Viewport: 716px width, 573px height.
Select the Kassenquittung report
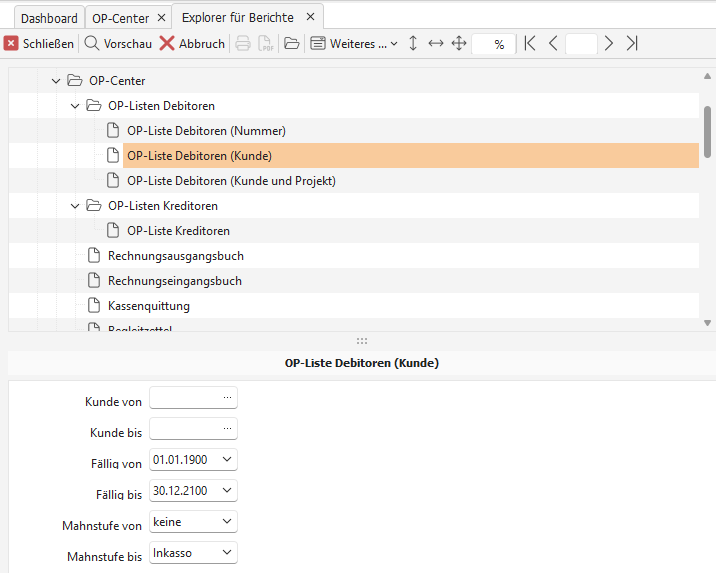pyautogui.click(x=148, y=306)
